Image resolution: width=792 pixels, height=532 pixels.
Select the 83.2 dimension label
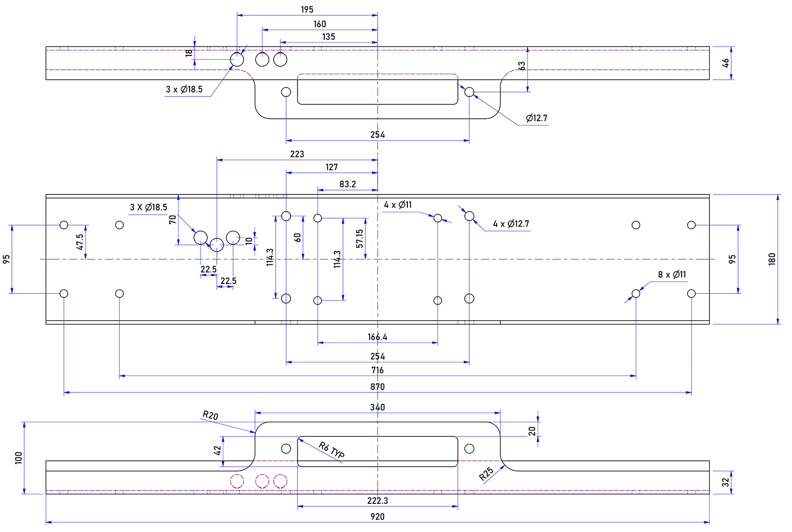(x=347, y=184)
